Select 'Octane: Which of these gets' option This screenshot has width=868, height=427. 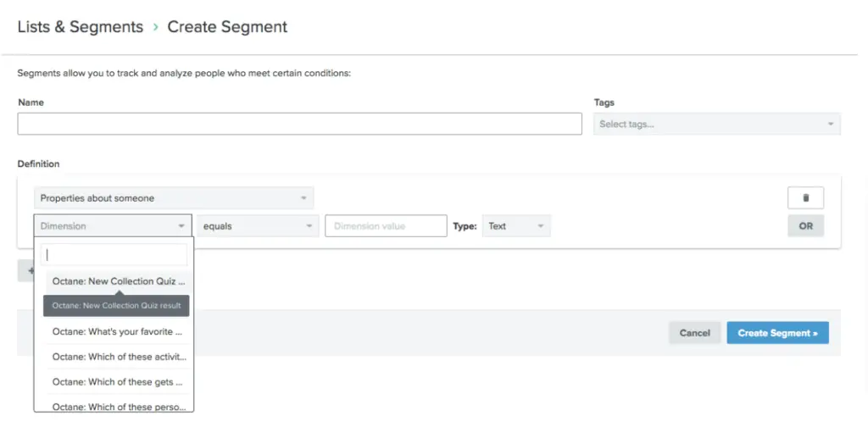pyautogui.click(x=118, y=382)
